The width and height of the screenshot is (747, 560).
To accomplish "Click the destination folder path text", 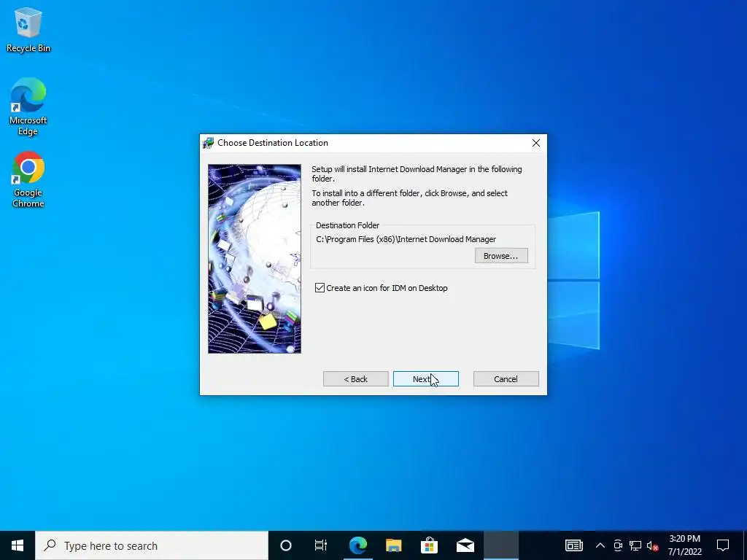I will point(406,239).
